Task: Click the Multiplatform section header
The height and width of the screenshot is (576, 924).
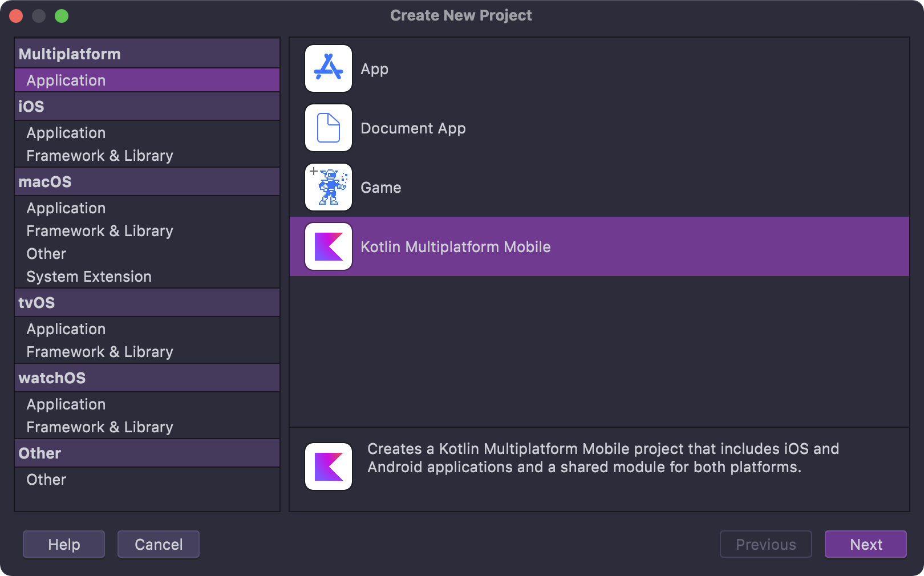Action: 147,54
